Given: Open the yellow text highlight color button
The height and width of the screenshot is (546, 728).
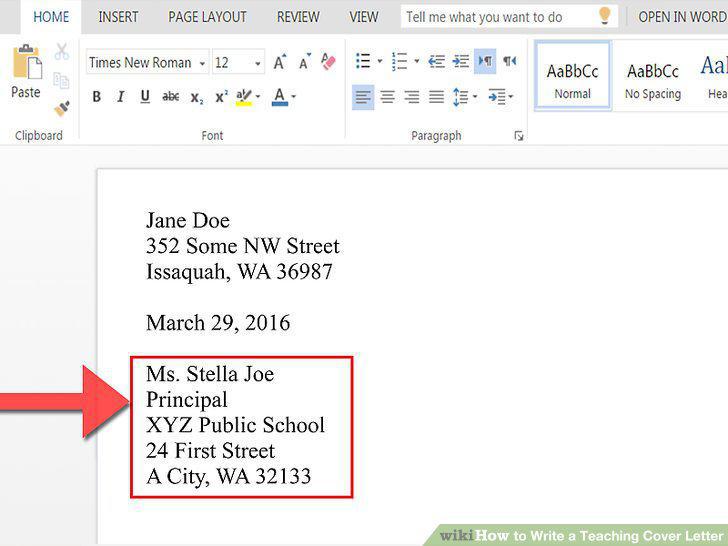Looking at the screenshot, I should [x=243, y=98].
